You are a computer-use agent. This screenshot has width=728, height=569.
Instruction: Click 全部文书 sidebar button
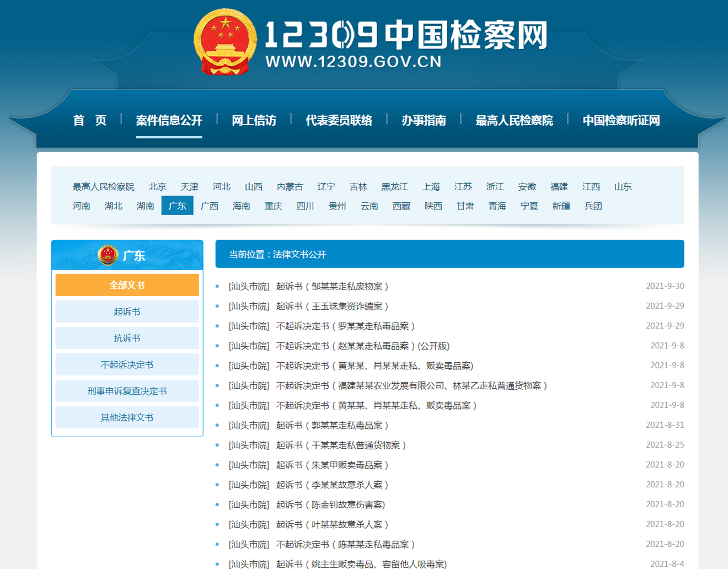(x=127, y=285)
